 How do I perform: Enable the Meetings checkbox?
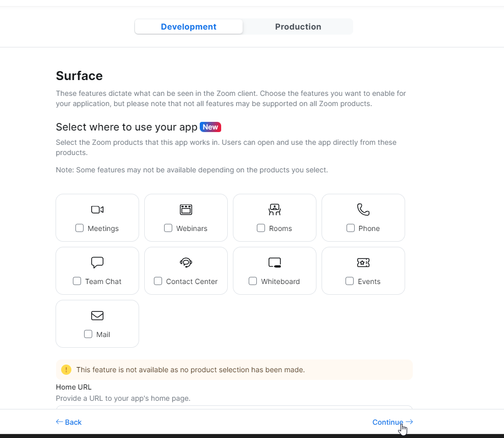[79, 228]
